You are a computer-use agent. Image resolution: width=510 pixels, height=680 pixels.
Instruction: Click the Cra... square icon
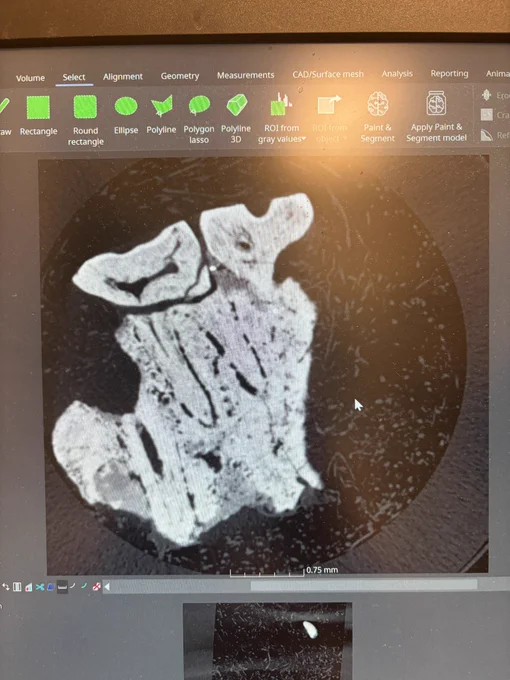[487, 114]
